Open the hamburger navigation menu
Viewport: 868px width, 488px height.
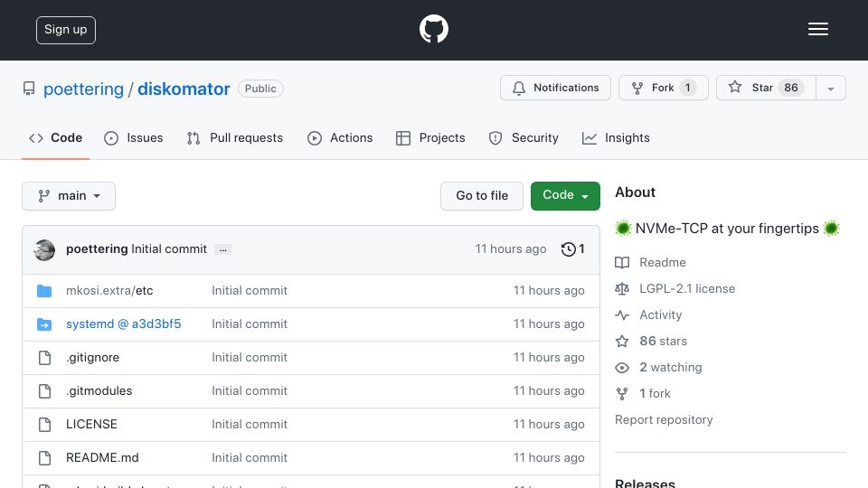click(x=817, y=29)
